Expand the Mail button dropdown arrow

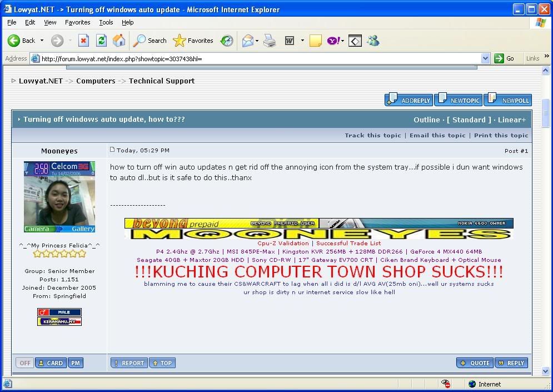tap(256, 41)
